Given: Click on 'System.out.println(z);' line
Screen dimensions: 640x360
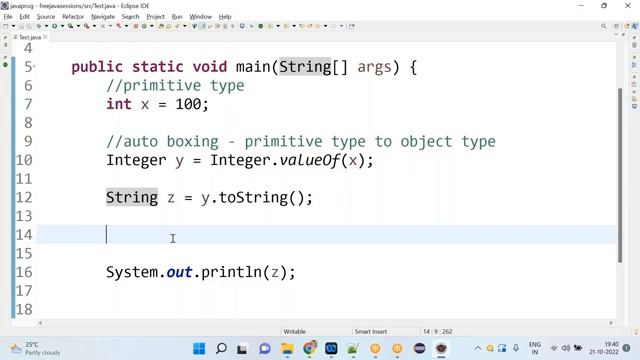Looking at the screenshot, I should tap(200, 272).
